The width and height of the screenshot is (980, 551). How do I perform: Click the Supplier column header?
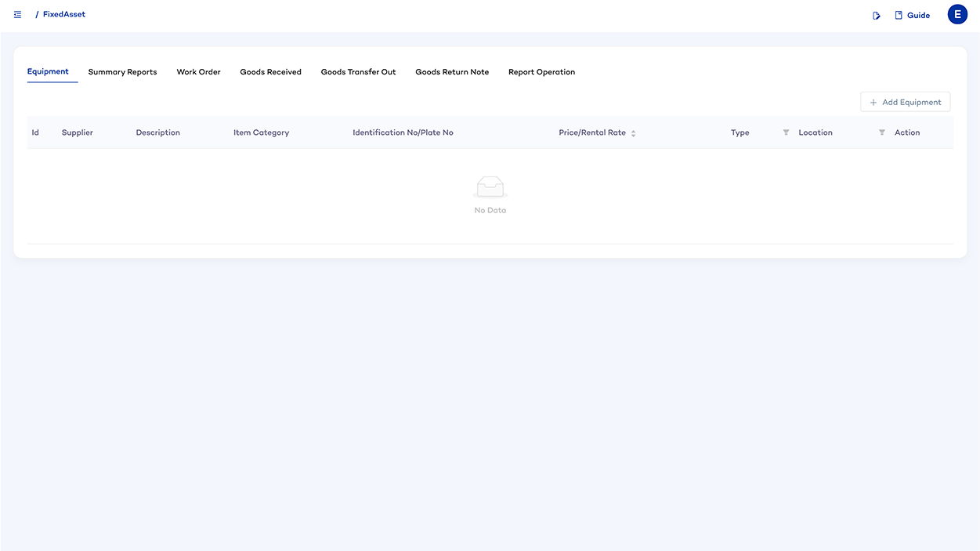[78, 132]
